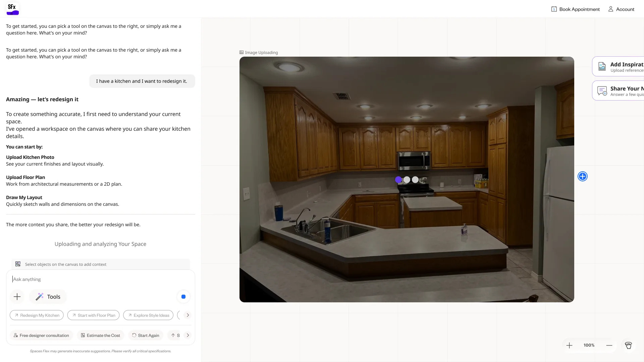Click the uploaded kitchen photo
Screen dimensions: 644x362
(x=407, y=179)
